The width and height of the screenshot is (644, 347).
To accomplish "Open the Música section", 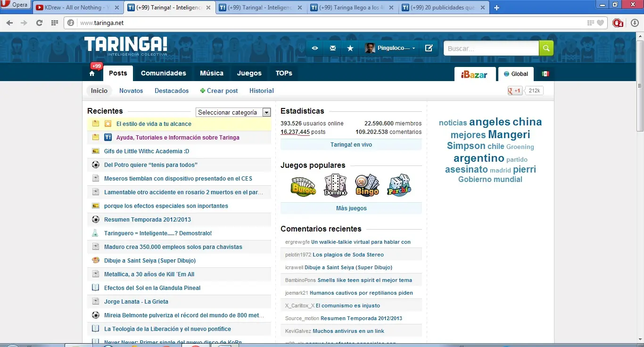I will [x=211, y=73].
